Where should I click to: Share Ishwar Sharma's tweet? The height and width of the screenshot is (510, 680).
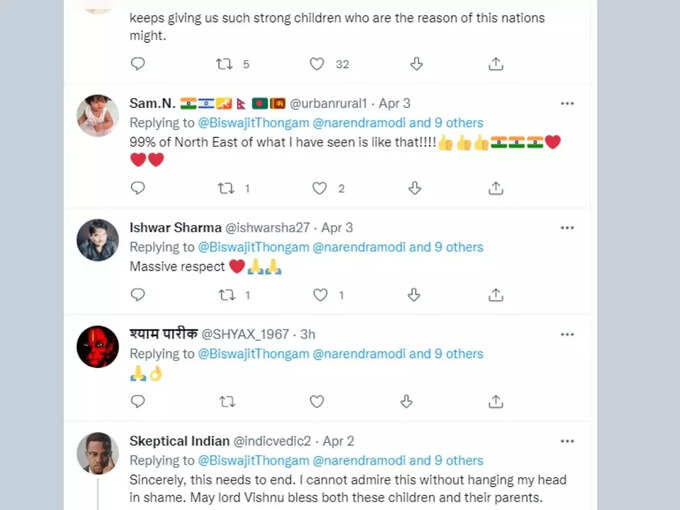pos(496,295)
